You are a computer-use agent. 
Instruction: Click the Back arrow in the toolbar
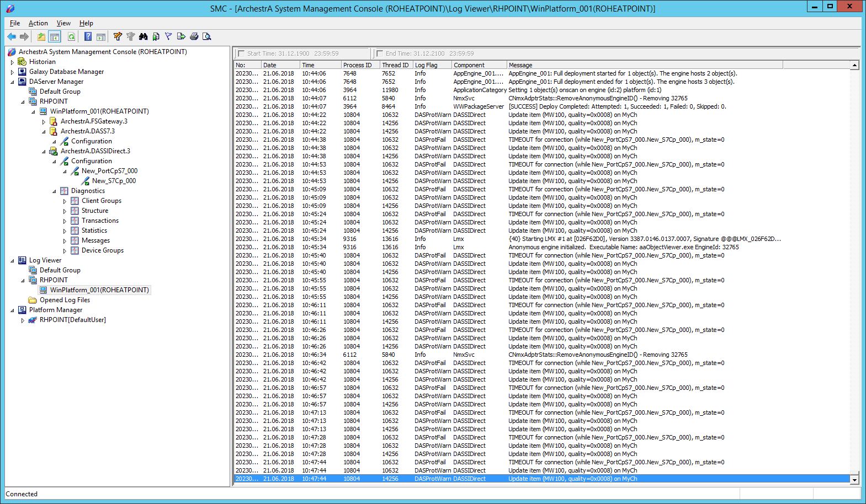11,36
